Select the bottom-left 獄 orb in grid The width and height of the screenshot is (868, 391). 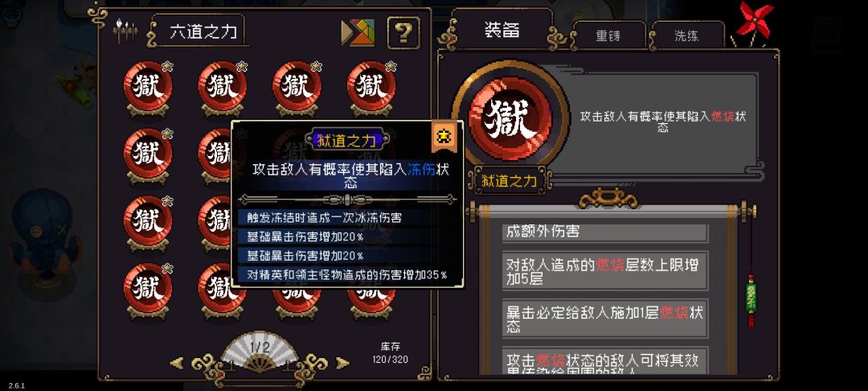point(147,290)
